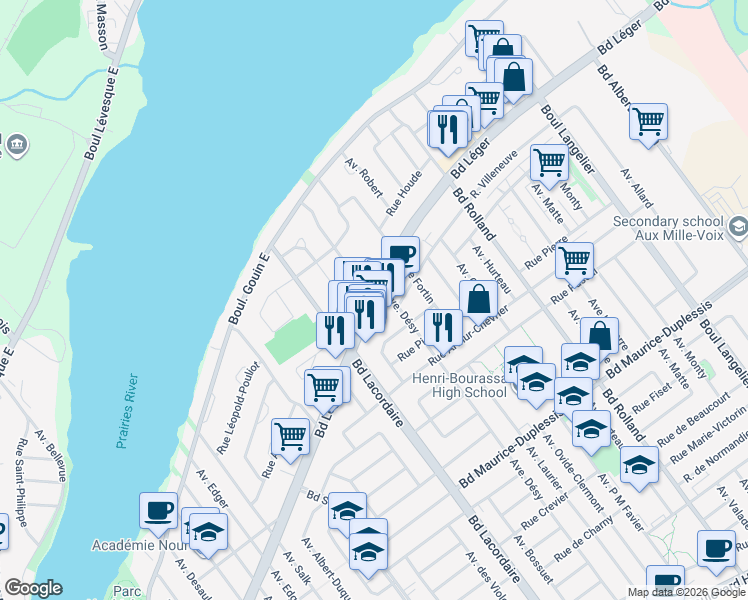Select the lowest school marker near Av. Albert-Duquesne
The width and height of the screenshot is (748, 600).
coord(368,554)
